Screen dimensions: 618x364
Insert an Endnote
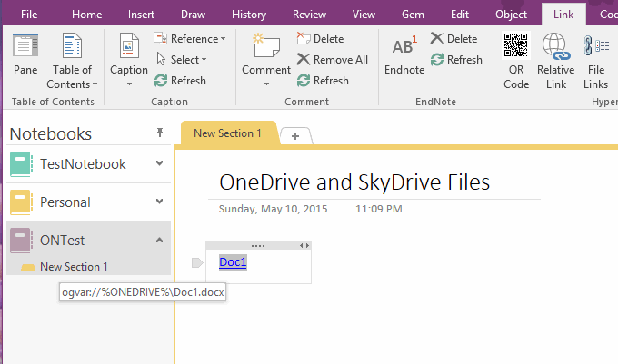click(x=404, y=54)
